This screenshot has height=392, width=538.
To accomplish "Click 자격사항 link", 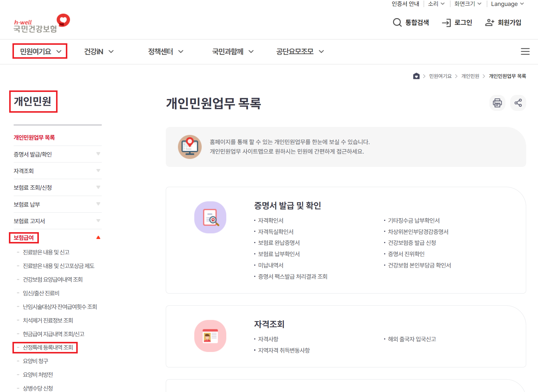I will (268, 339).
